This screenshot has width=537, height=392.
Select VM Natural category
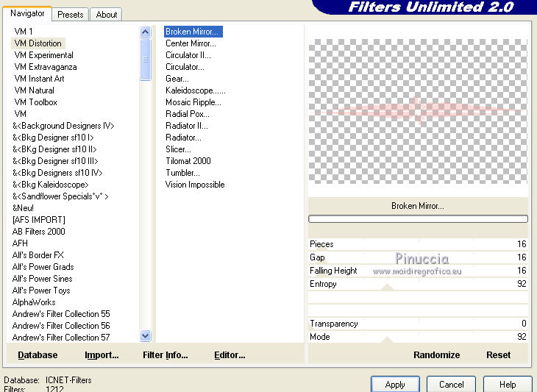(34, 90)
